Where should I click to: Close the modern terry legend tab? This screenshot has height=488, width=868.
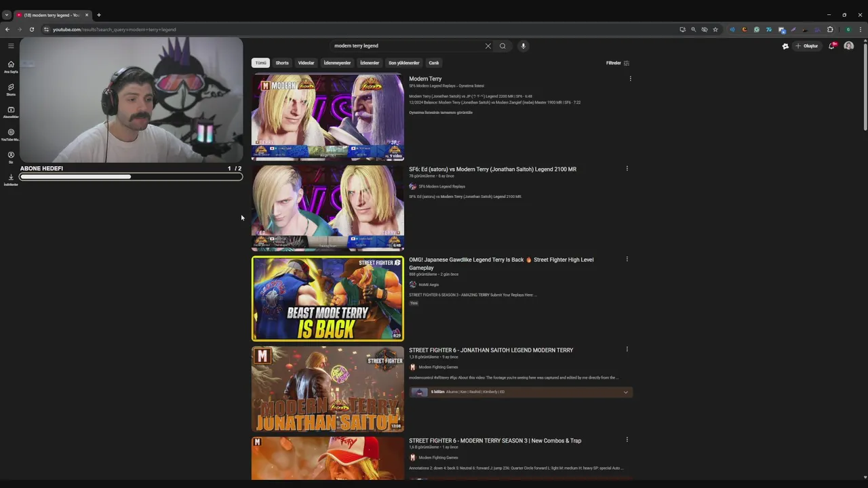pyautogui.click(x=87, y=15)
